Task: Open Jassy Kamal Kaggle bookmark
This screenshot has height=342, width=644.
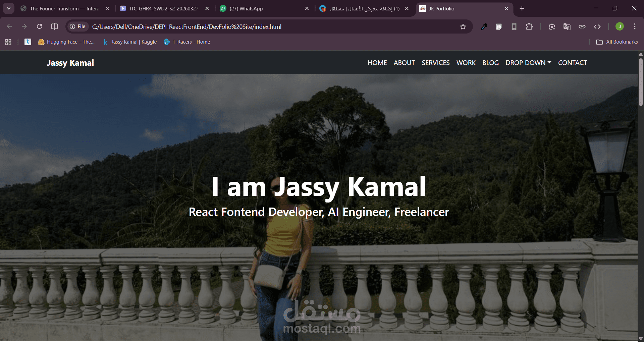Action: click(130, 42)
